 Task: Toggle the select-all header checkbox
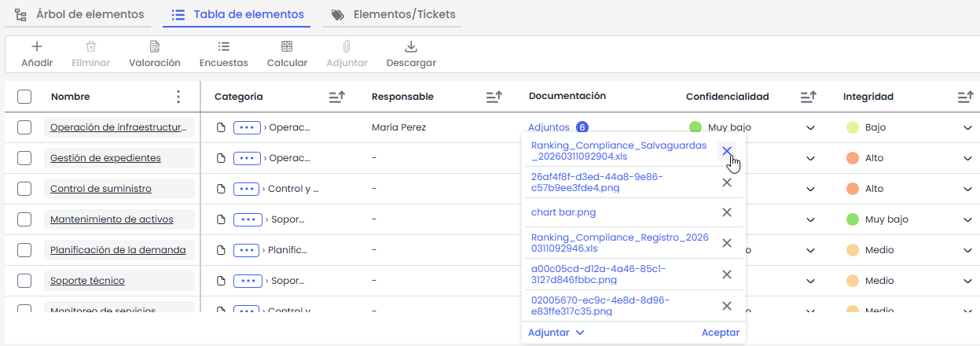pyautogui.click(x=24, y=97)
